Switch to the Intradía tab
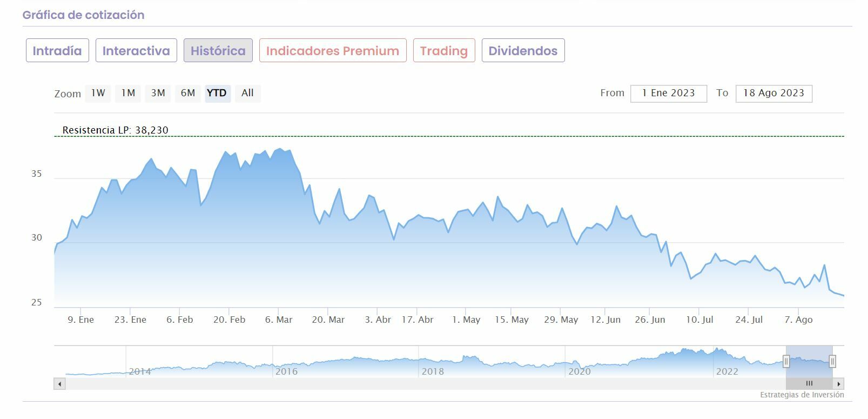The width and height of the screenshot is (868, 419). (x=57, y=51)
